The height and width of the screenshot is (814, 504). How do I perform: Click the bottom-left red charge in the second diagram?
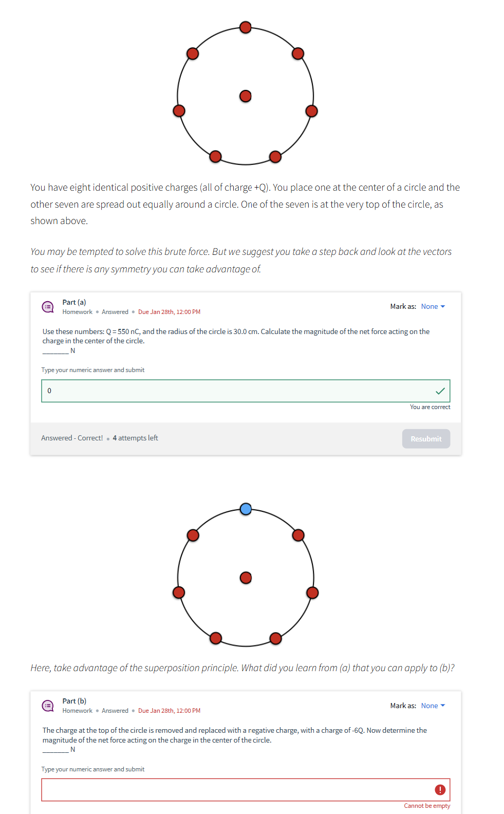(x=215, y=639)
